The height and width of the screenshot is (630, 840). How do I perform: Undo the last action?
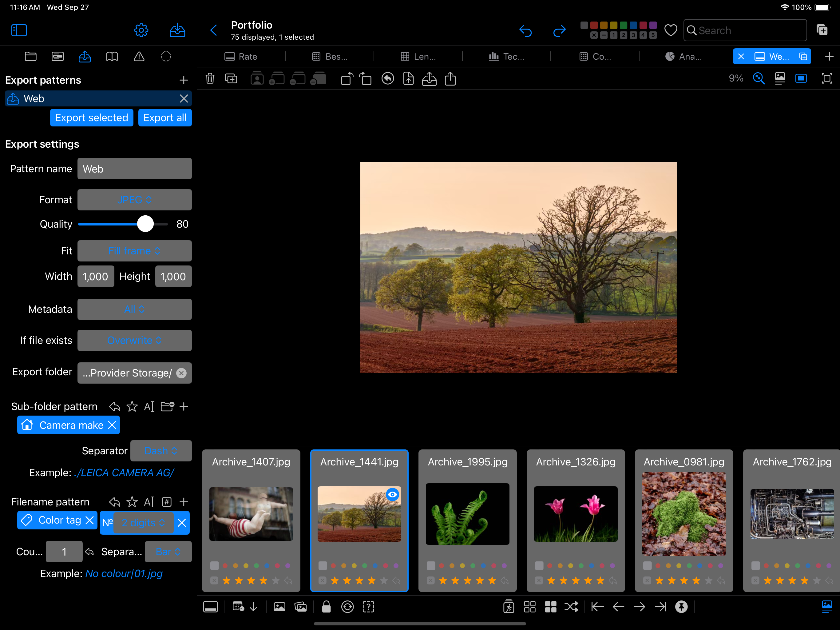[x=525, y=30]
